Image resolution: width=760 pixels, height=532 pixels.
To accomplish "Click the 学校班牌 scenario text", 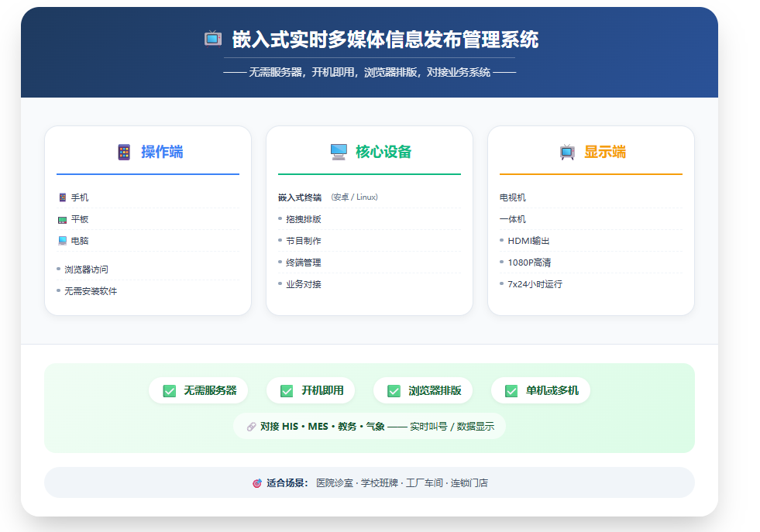I will 380,483.
